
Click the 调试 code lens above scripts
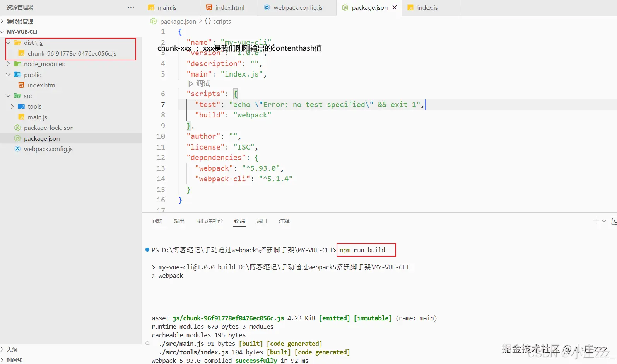point(203,83)
